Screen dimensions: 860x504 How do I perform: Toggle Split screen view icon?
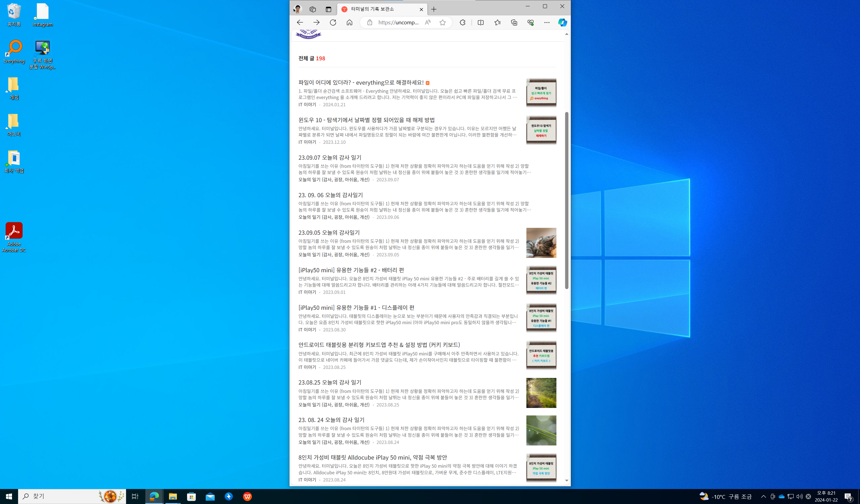(x=480, y=23)
